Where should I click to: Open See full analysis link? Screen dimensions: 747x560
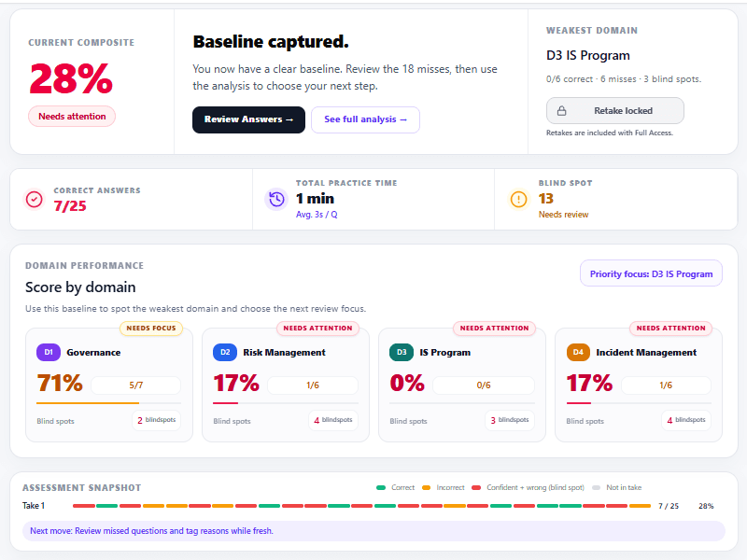pyautogui.click(x=365, y=119)
